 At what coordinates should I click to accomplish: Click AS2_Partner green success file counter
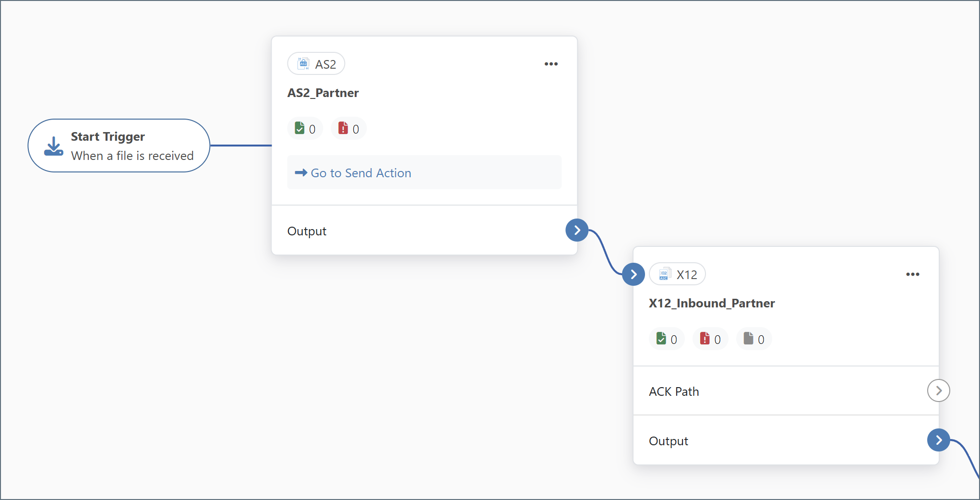305,129
